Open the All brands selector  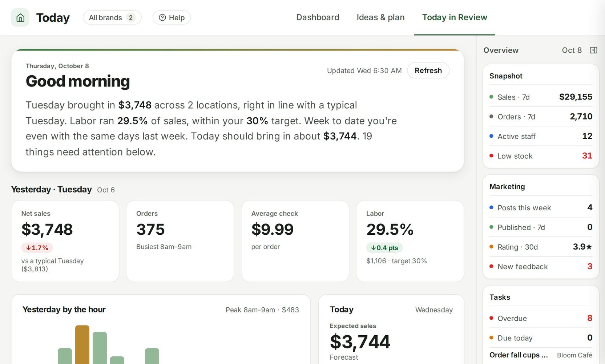112,17
